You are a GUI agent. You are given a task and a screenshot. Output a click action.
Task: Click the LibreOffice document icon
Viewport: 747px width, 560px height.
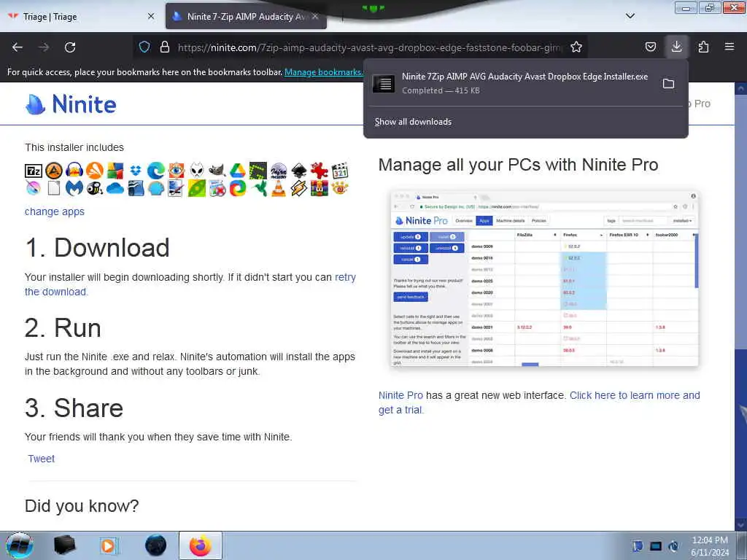[x=54, y=189]
